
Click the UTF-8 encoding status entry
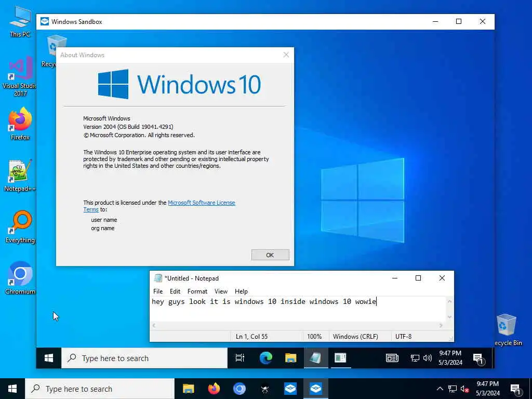[x=403, y=336]
